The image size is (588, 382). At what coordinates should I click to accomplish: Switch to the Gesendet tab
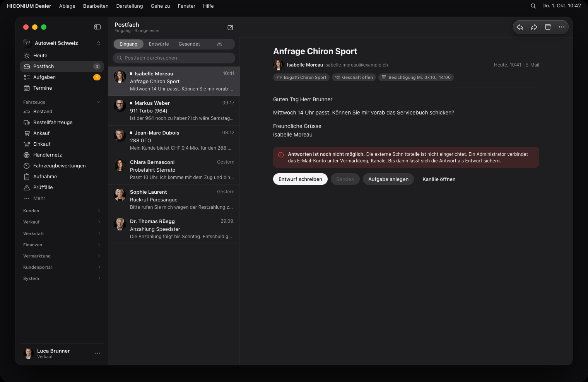(x=189, y=44)
